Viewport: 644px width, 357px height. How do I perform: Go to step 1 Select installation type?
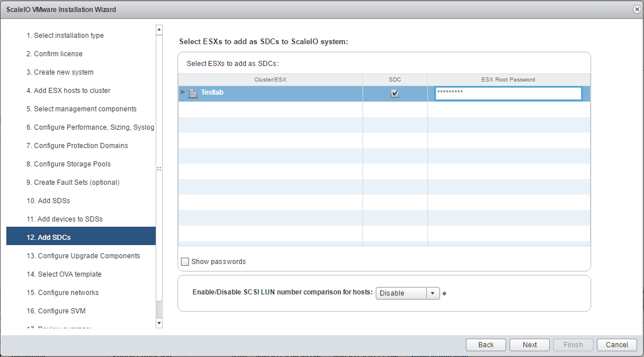(x=65, y=35)
